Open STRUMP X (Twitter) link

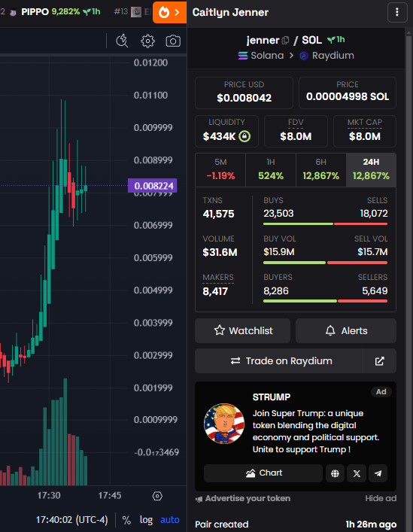point(357,473)
